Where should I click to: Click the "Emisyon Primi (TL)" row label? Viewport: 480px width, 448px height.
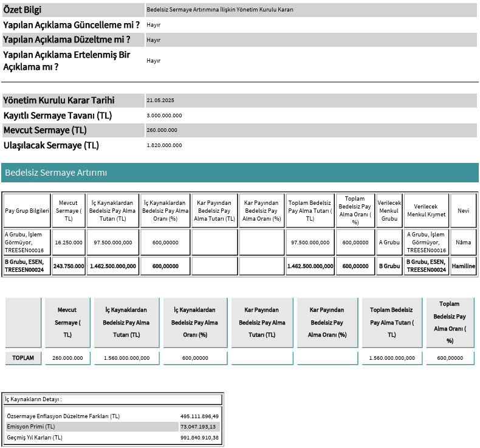pyautogui.click(x=31, y=427)
